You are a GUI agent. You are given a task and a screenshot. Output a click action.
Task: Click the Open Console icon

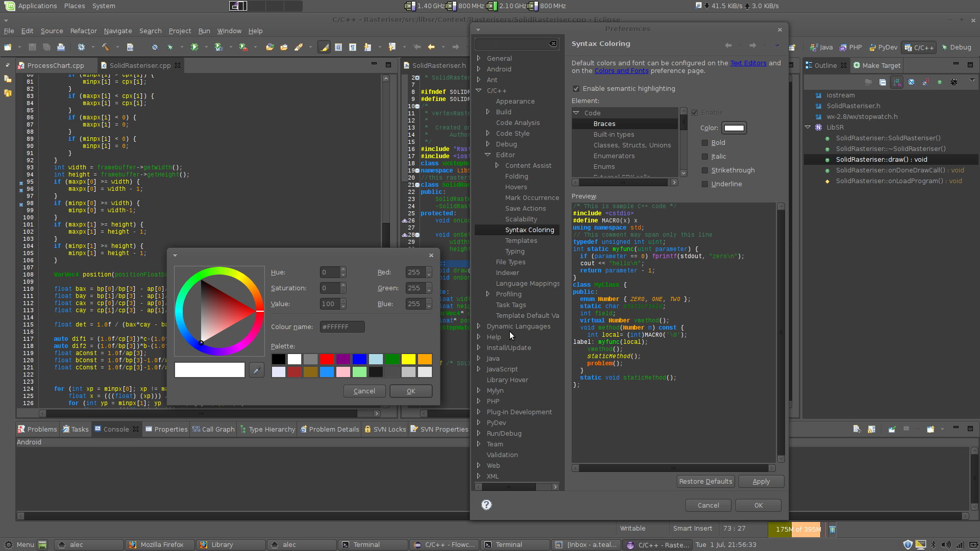[930, 429]
